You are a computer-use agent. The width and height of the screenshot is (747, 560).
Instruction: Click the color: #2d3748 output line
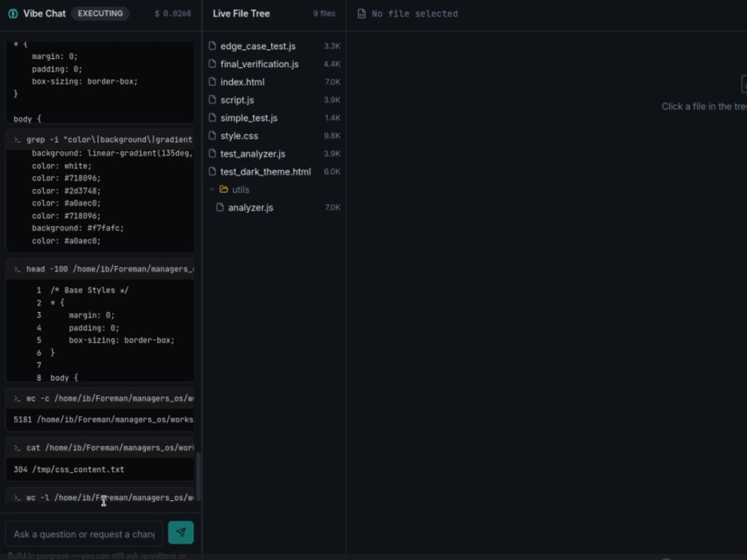click(66, 191)
